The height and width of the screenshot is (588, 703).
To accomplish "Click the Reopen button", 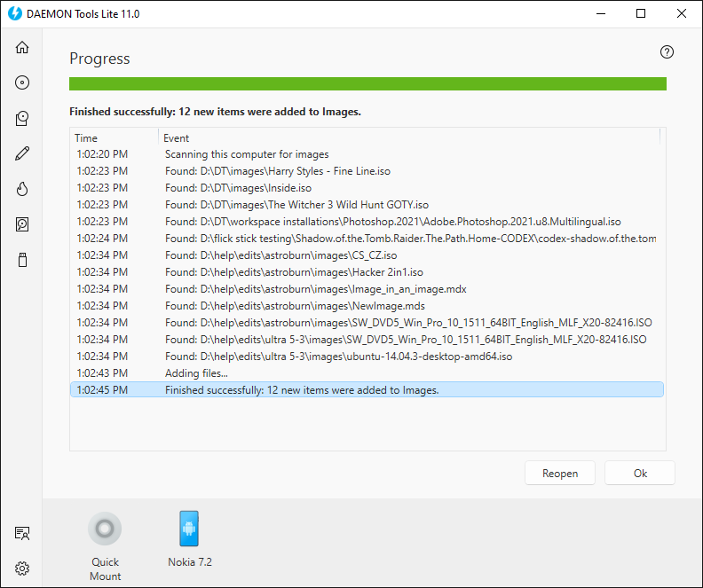I will tap(560, 473).
